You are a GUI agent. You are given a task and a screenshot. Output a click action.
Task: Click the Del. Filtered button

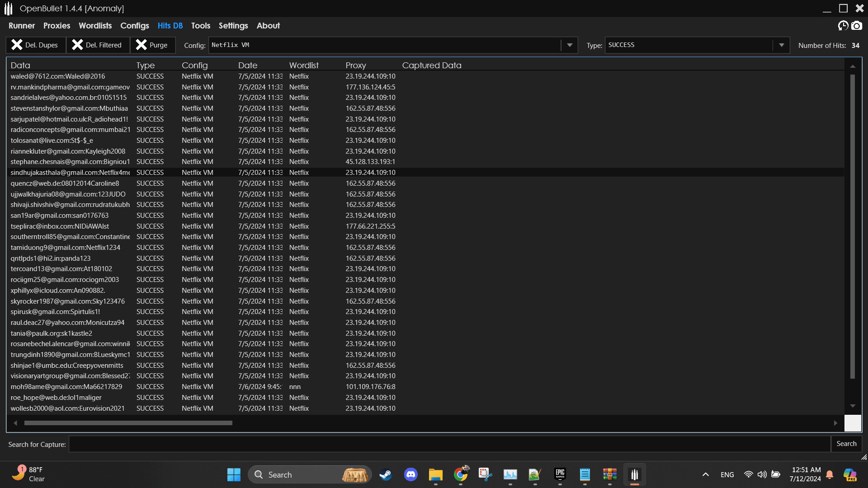pyautogui.click(x=98, y=45)
